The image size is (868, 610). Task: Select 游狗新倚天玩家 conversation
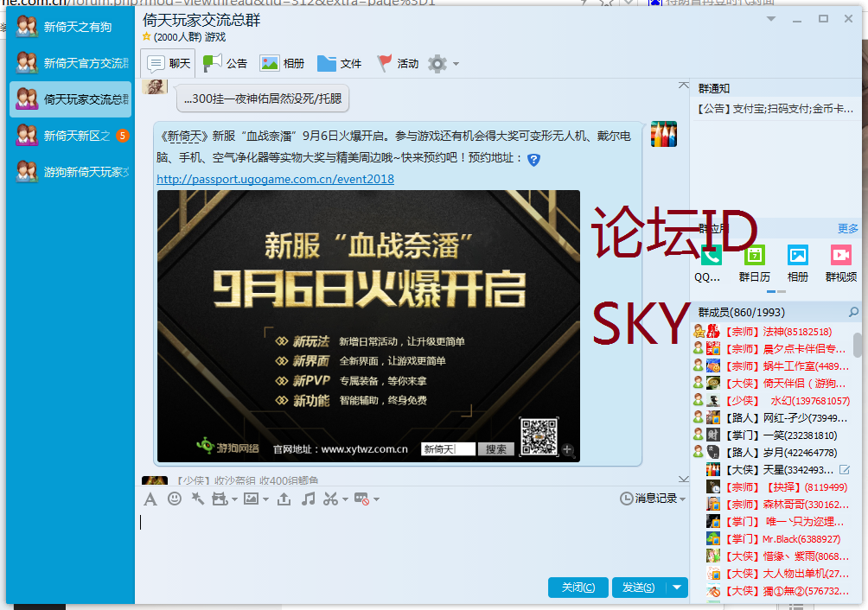[x=70, y=172]
